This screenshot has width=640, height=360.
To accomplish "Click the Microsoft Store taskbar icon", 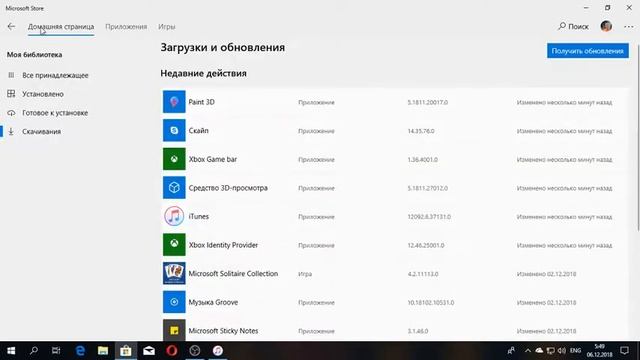I will (126, 351).
